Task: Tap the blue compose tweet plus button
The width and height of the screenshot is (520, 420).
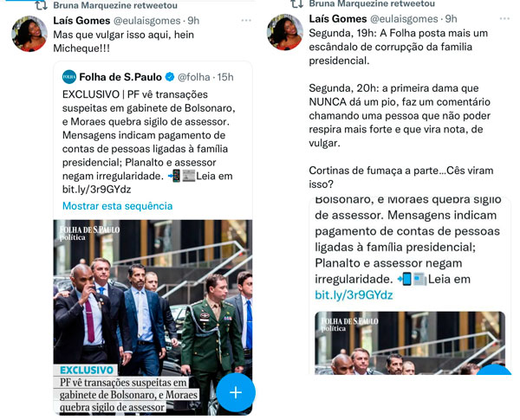Action: (236, 392)
